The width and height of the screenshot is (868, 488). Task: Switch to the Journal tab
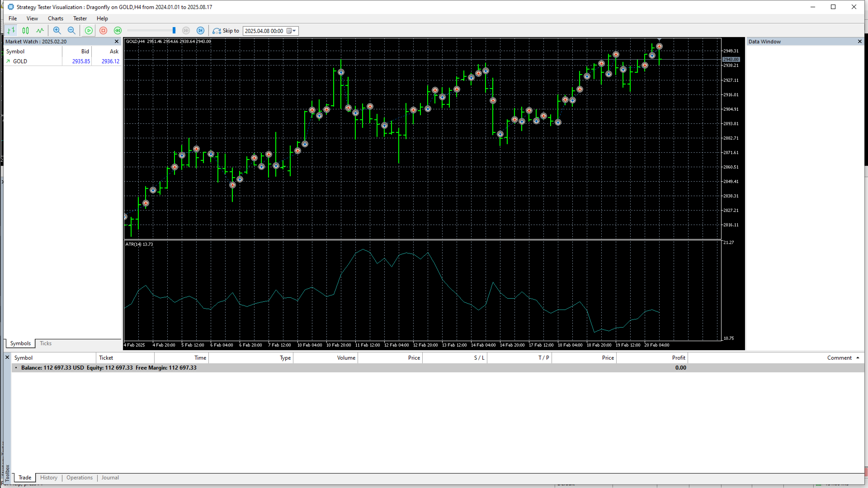(x=110, y=478)
